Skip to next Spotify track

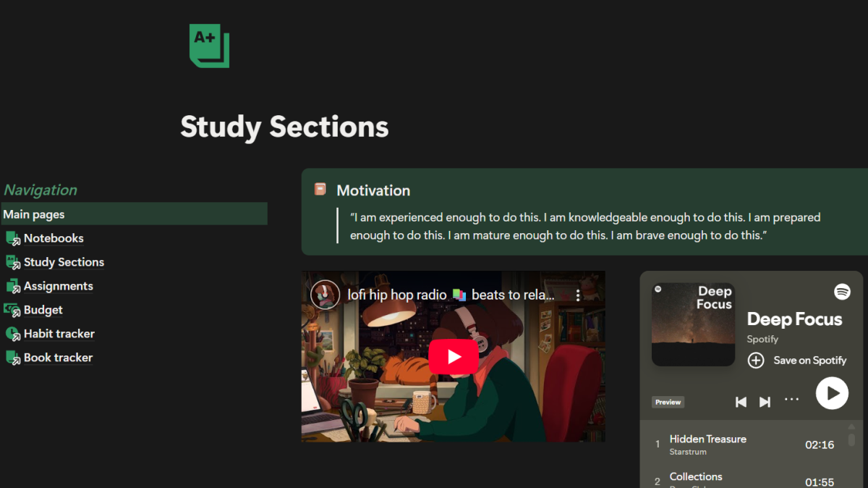pyautogui.click(x=765, y=402)
